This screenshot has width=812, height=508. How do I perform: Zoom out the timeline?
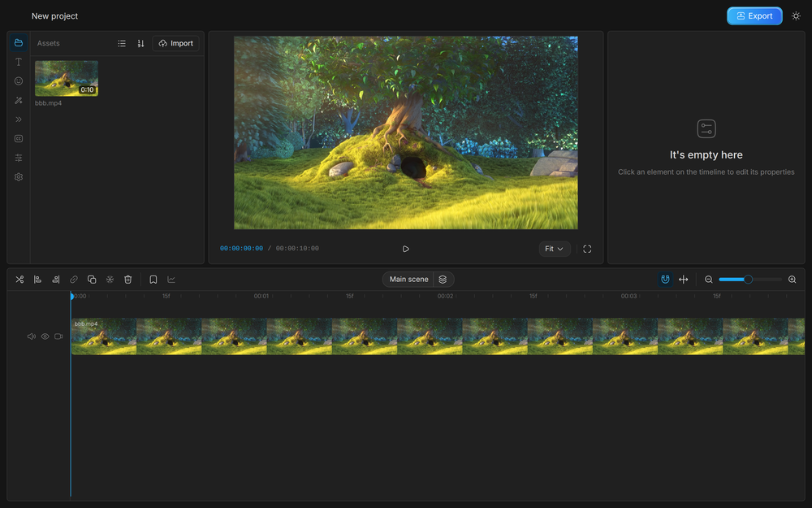(x=709, y=280)
